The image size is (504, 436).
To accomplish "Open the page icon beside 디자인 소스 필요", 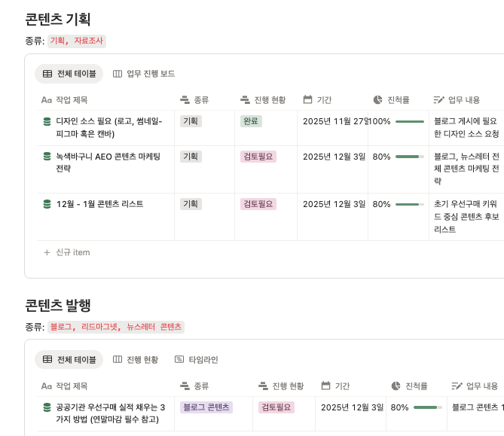I will point(47,121).
